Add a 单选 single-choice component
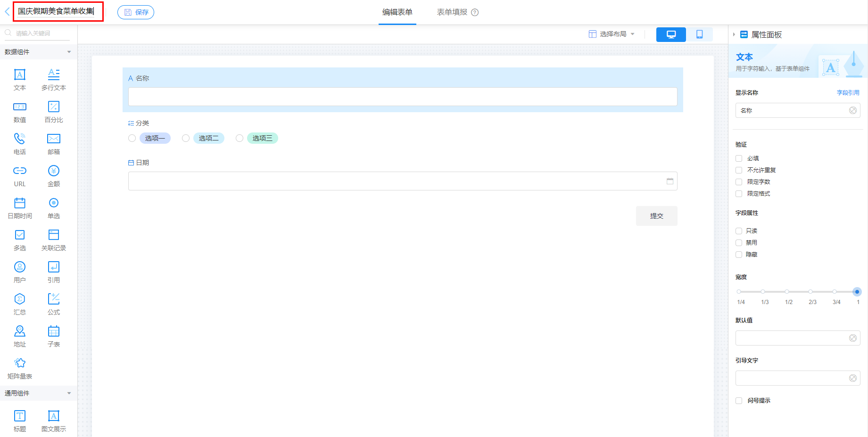 tap(54, 208)
